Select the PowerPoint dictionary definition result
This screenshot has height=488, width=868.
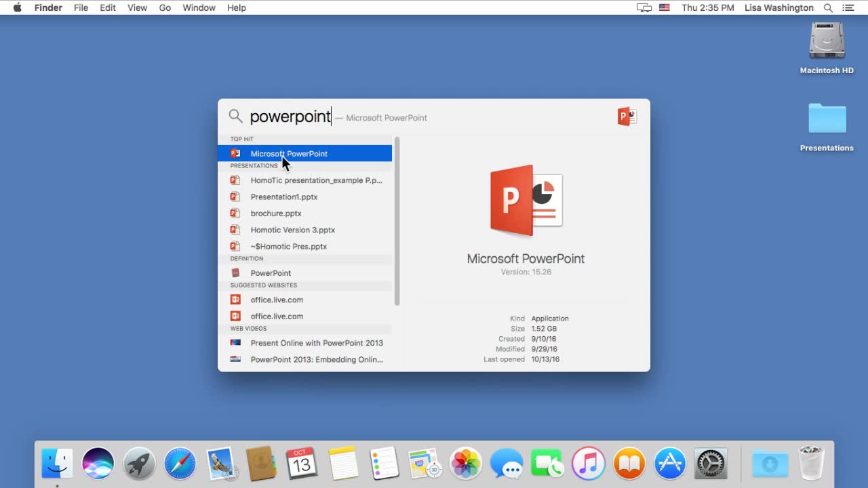[x=271, y=273]
